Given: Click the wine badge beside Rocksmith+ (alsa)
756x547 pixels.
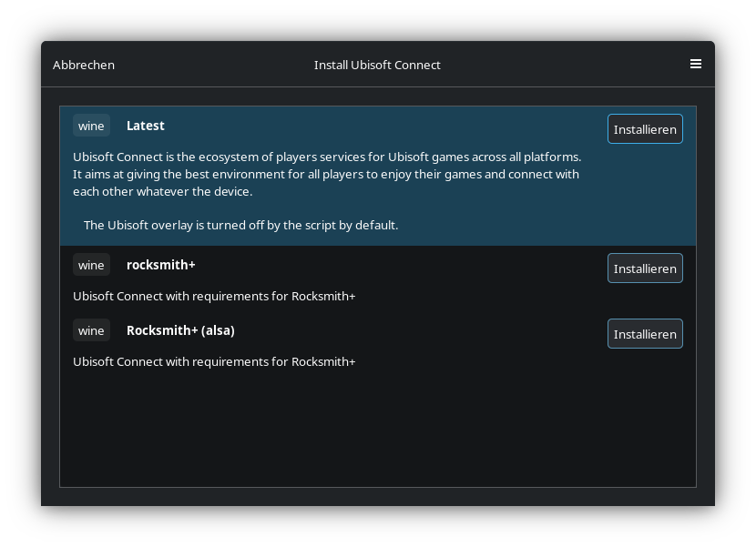Looking at the screenshot, I should 92,330.
